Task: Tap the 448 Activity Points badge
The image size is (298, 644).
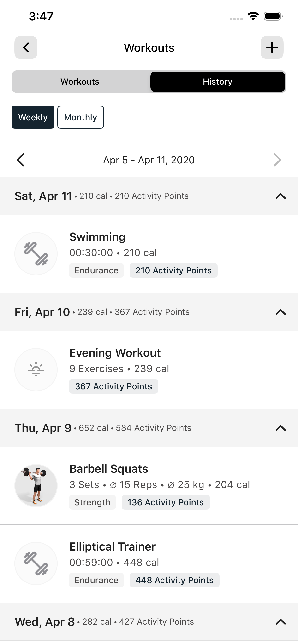Action: click(x=174, y=580)
